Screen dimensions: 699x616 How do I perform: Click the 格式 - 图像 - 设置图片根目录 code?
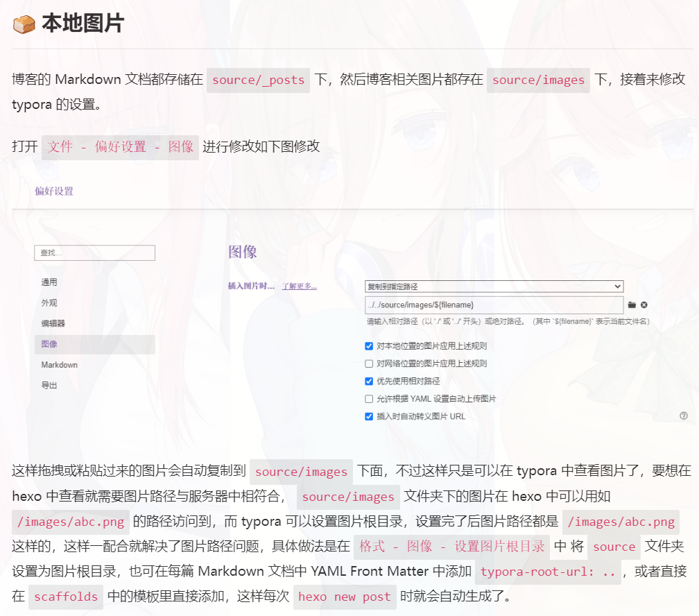coord(452,547)
